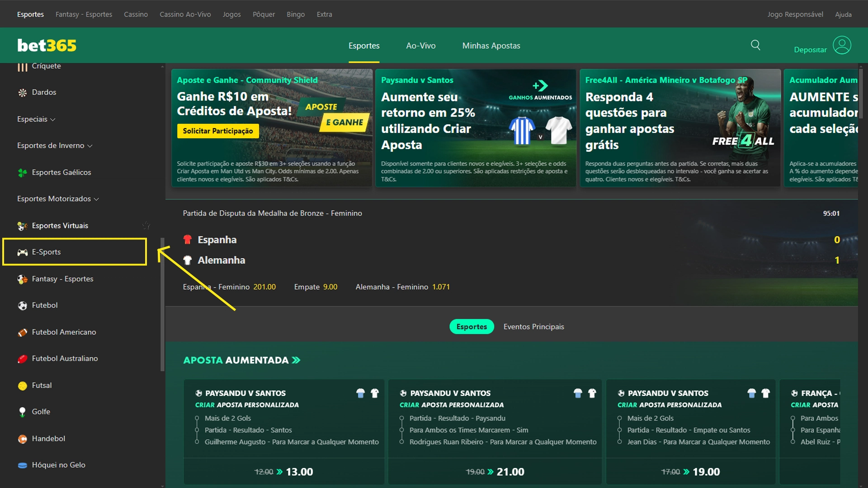
Task: Open the Minhas Apostas tab
Action: click(491, 46)
